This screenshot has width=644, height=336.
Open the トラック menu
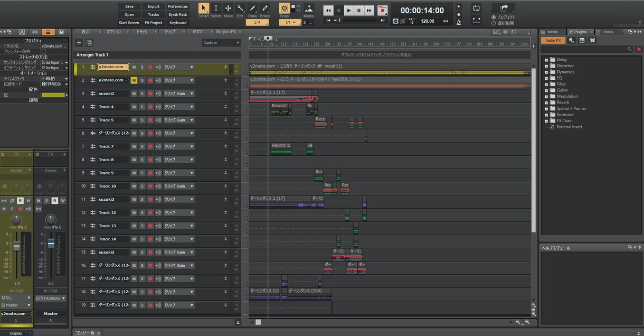(144, 32)
